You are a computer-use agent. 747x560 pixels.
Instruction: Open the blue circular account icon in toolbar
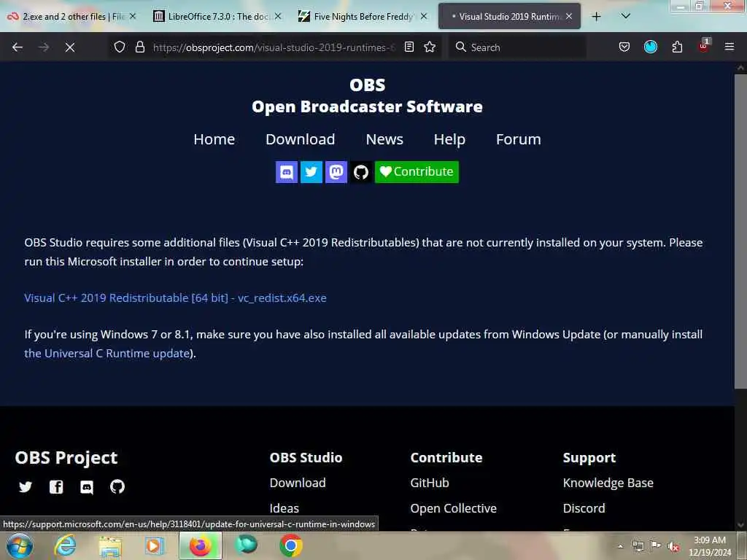[x=650, y=47]
